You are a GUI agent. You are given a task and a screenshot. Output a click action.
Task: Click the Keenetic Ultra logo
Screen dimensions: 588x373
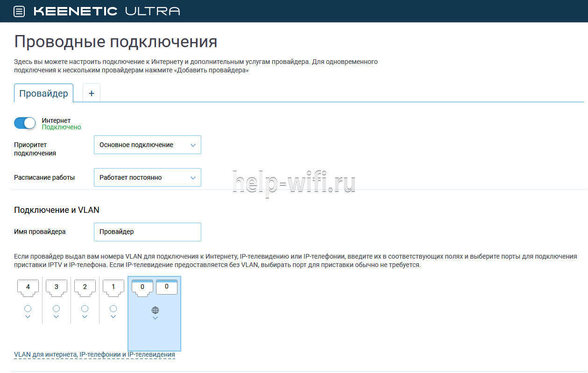coord(106,12)
